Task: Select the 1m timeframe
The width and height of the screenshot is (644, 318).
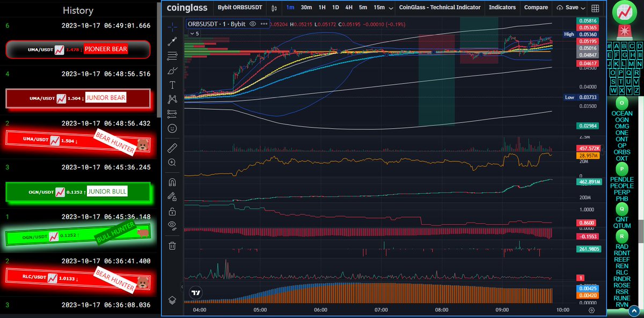Action: pyautogui.click(x=290, y=8)
